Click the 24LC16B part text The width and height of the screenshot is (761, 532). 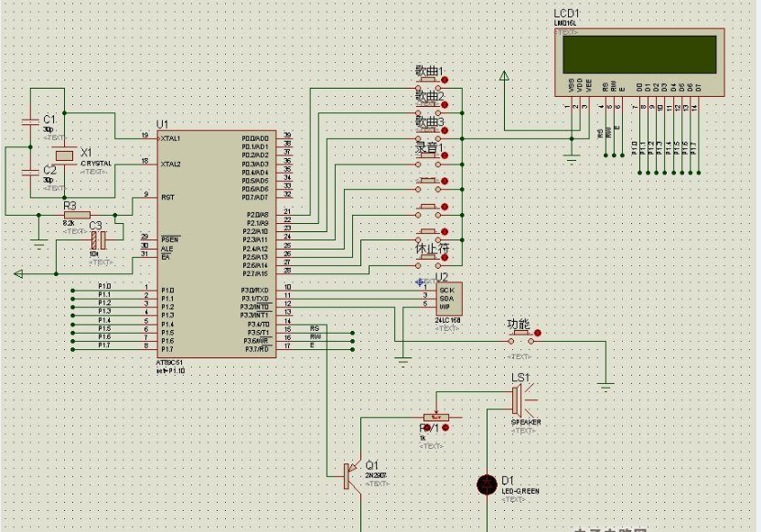(x=447, y=321)
